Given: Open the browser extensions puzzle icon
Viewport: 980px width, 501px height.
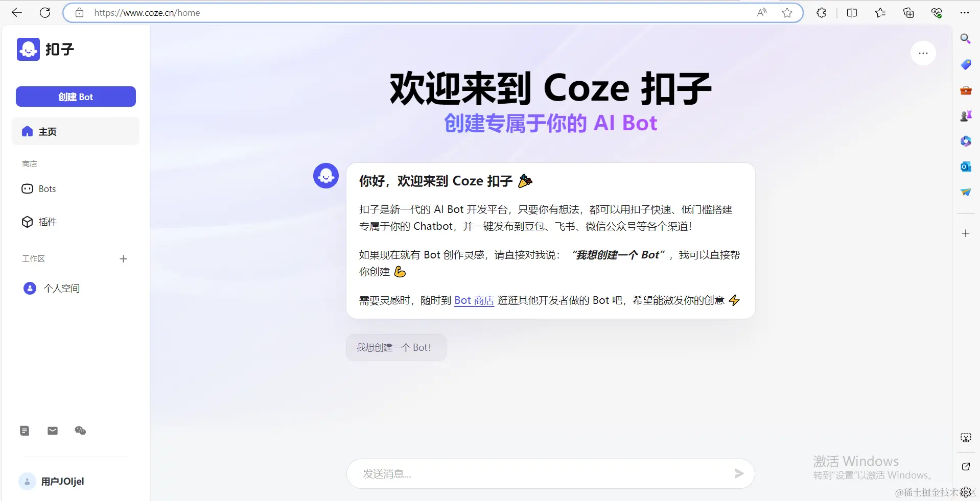Looking at the screenshot, I should pos(821,13).
